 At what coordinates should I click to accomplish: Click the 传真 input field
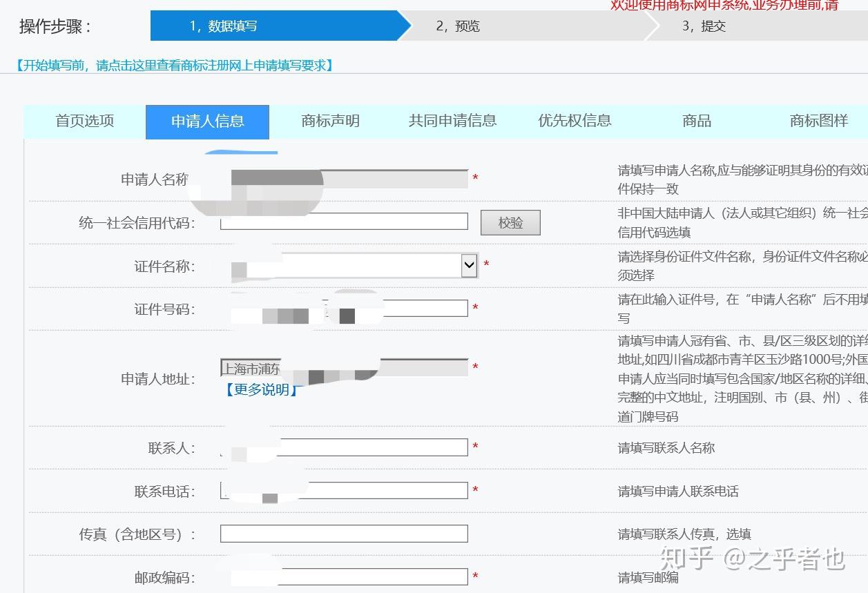point(343,533)
